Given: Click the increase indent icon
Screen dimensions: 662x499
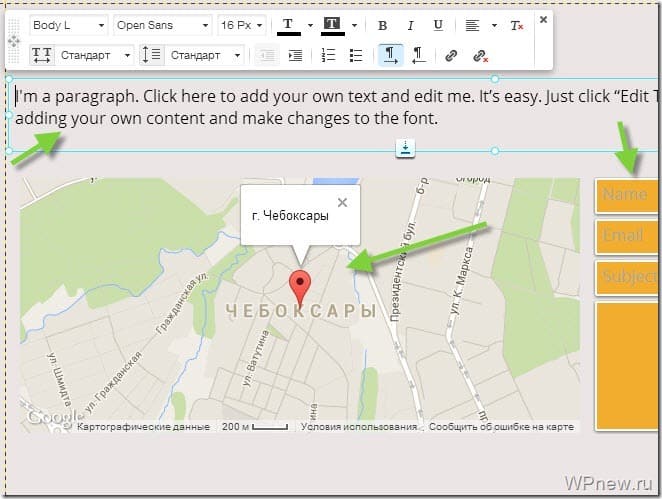Looking at the screenshot, I should tap(295, 55).
